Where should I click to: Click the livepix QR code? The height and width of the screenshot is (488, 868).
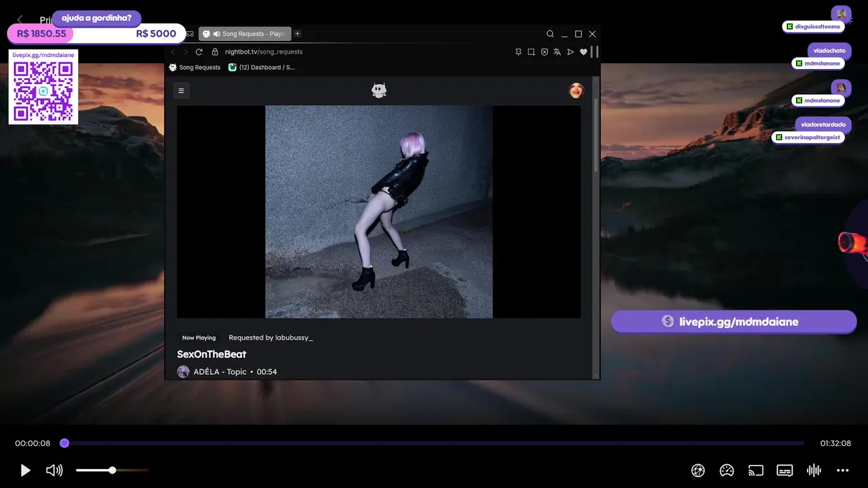pos(43,91)
